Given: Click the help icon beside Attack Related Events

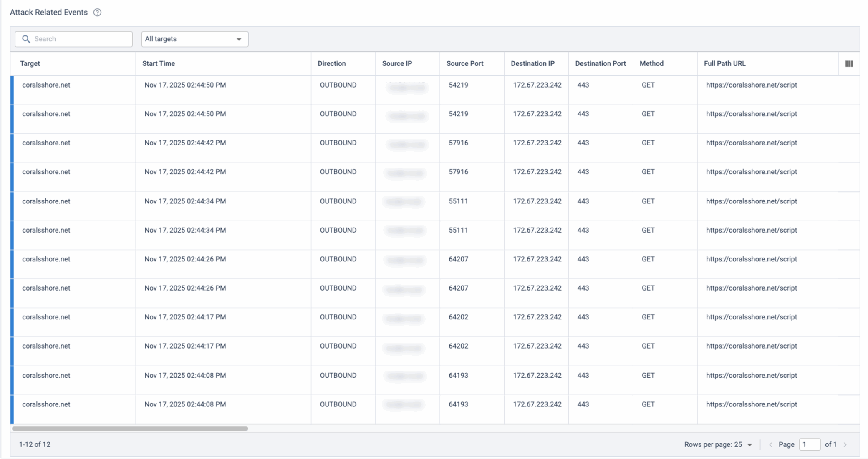Looking at the screenshot, I should [97, 13].
